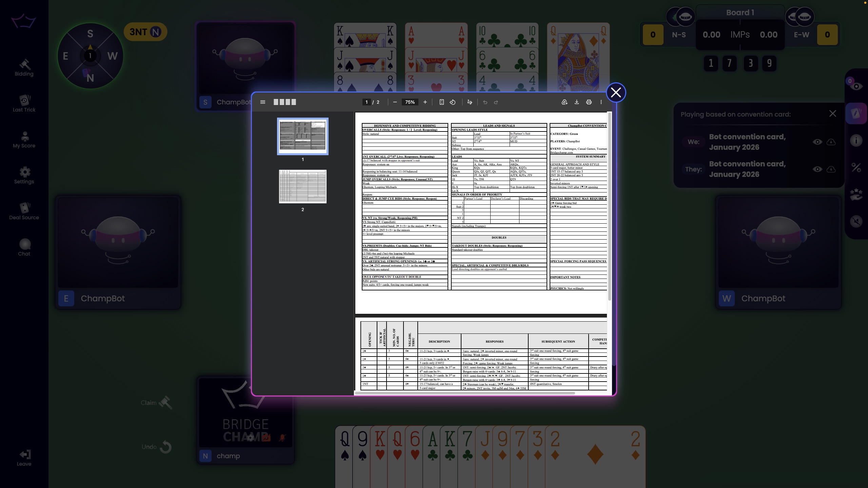Image resolution: width=868 pixels, height=488 pixels.
Task: Click the Claim button
Action: click(x=156, y=403)
